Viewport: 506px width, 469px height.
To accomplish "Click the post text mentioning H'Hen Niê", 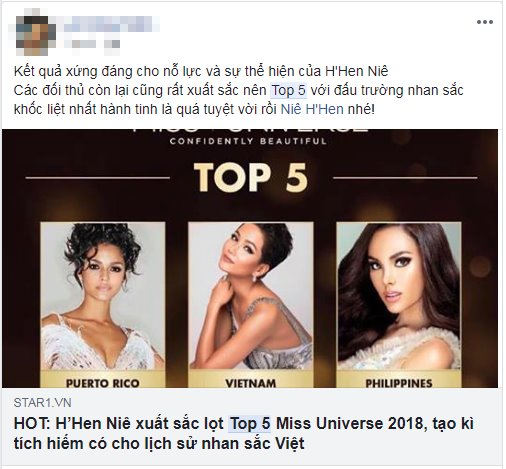I will click(x=239, y=90).
